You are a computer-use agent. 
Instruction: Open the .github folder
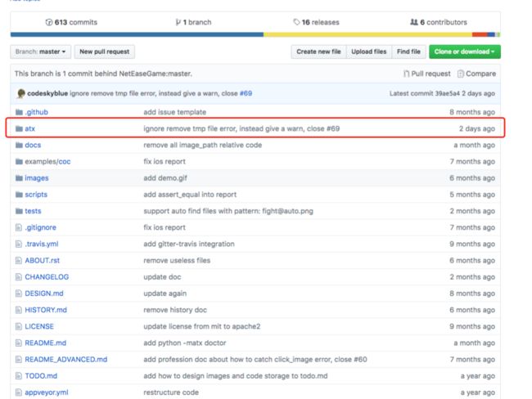(36, 112)
